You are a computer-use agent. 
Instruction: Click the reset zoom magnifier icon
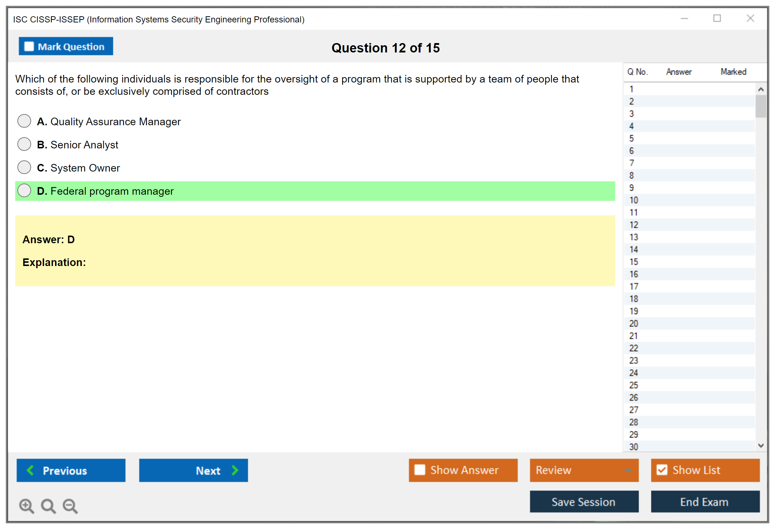point(48,506)
